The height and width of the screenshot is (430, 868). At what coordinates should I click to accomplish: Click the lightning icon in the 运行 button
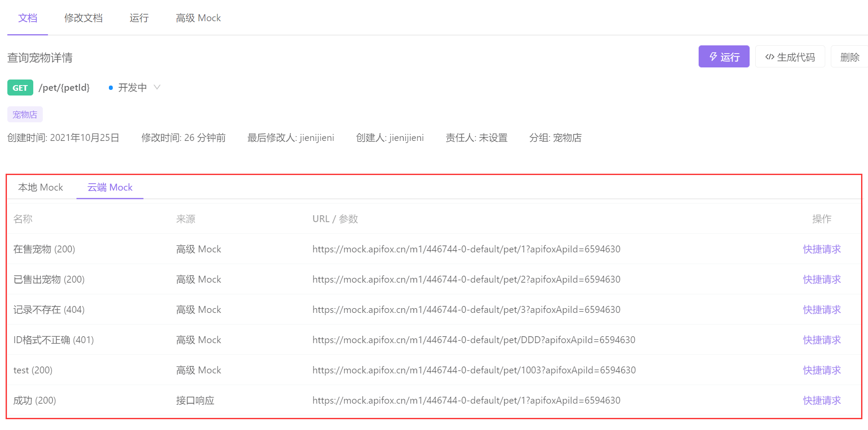coord(713,57)
